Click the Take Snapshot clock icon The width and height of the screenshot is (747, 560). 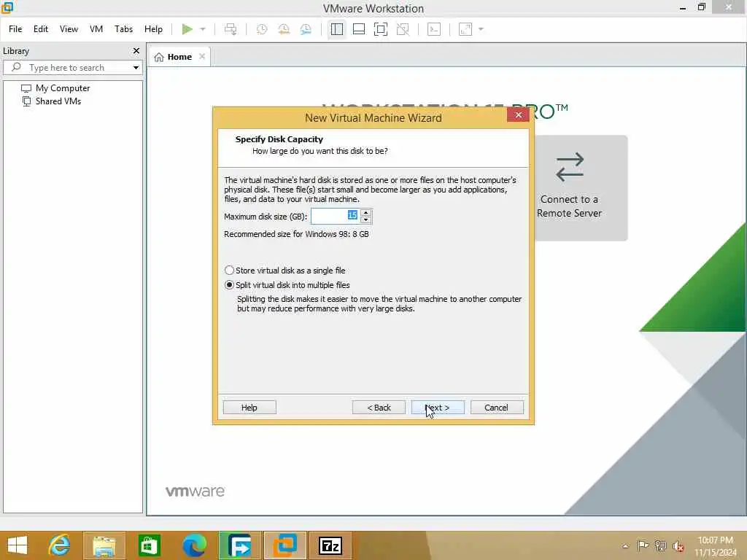[262, 29]
